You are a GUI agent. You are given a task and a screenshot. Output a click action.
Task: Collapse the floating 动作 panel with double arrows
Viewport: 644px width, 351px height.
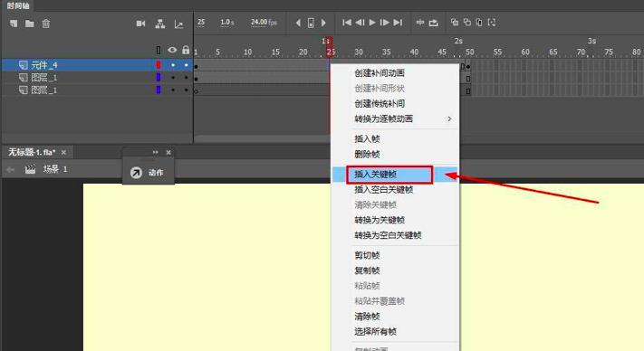155,152
